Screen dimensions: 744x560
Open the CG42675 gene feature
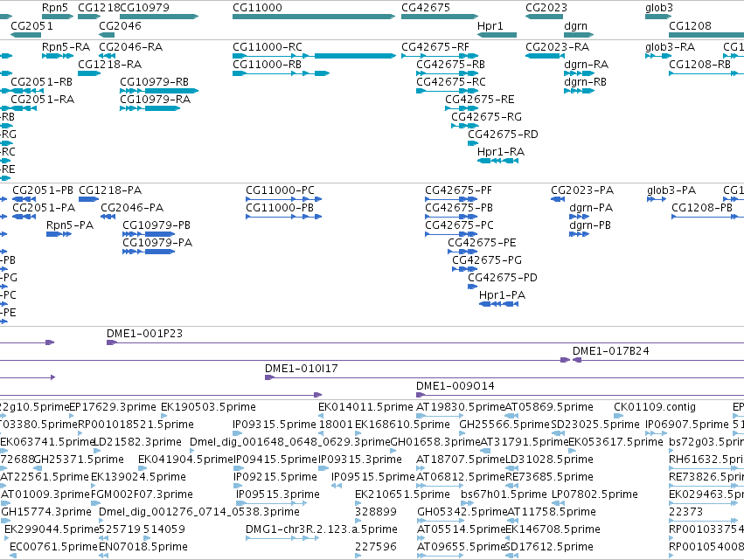click(x=440, y=17)
